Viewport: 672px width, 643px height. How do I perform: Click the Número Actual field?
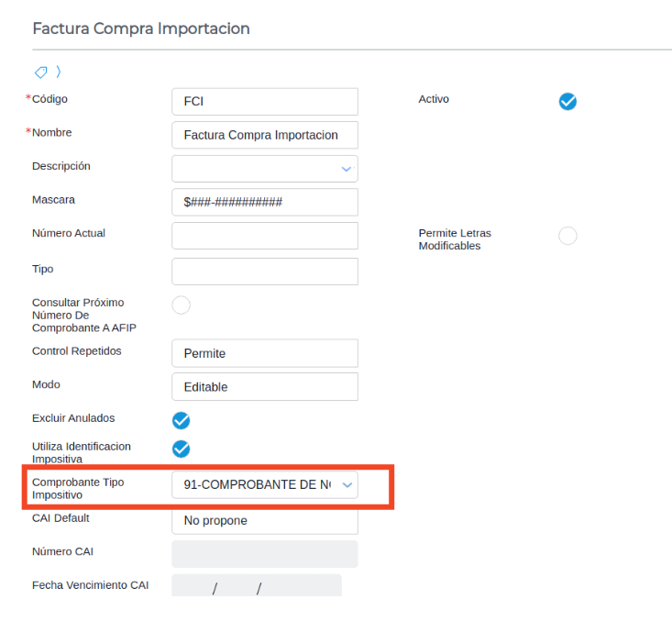pyautogui.click(x=264, y=236)
